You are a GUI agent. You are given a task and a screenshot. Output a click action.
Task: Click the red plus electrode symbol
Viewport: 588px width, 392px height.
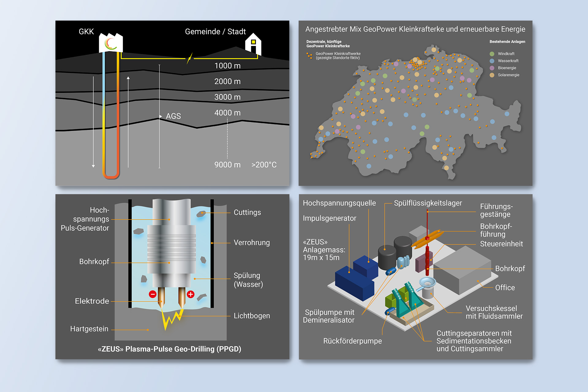click(x=190, y=294)
